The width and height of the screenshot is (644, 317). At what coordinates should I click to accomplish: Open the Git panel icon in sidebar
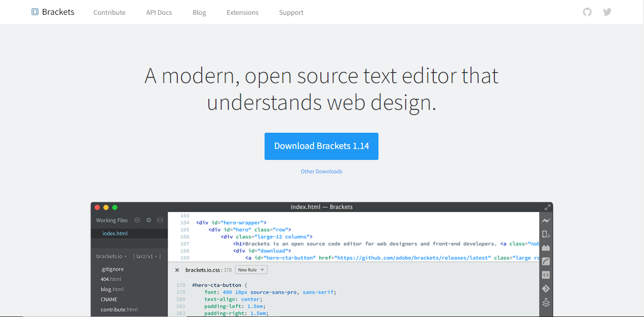[x=546, y=288]
